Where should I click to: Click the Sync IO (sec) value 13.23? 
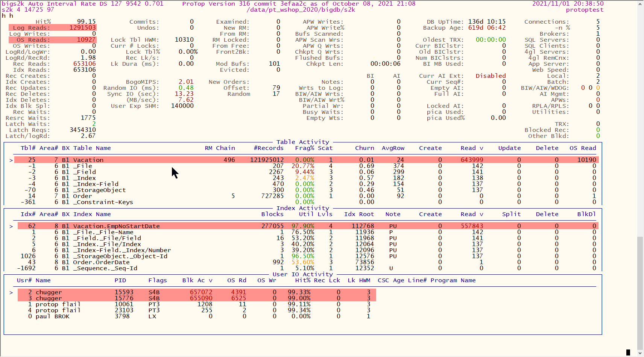[x=184, y=94]
